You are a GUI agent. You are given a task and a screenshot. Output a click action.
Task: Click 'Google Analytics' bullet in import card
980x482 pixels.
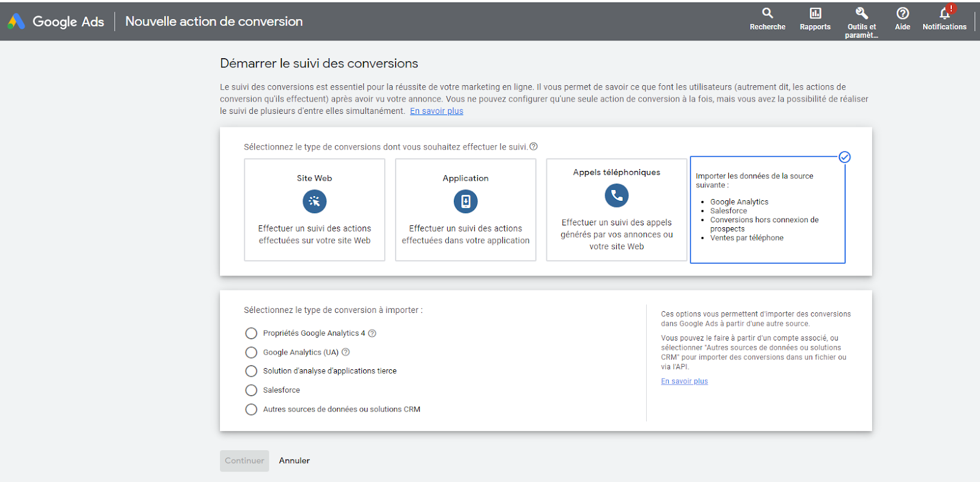pos(739,201)
